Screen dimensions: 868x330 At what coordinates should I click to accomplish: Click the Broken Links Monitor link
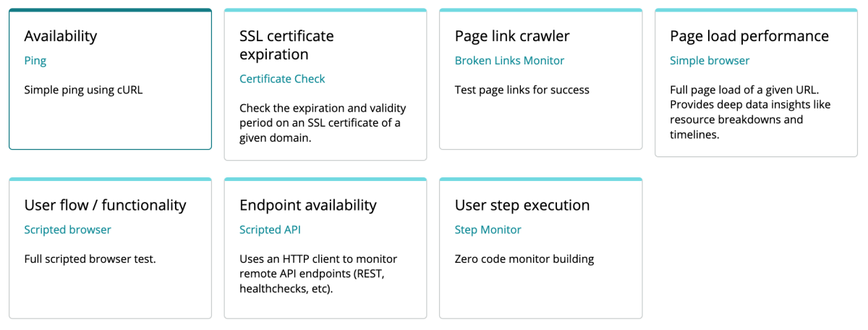[509, 61]
